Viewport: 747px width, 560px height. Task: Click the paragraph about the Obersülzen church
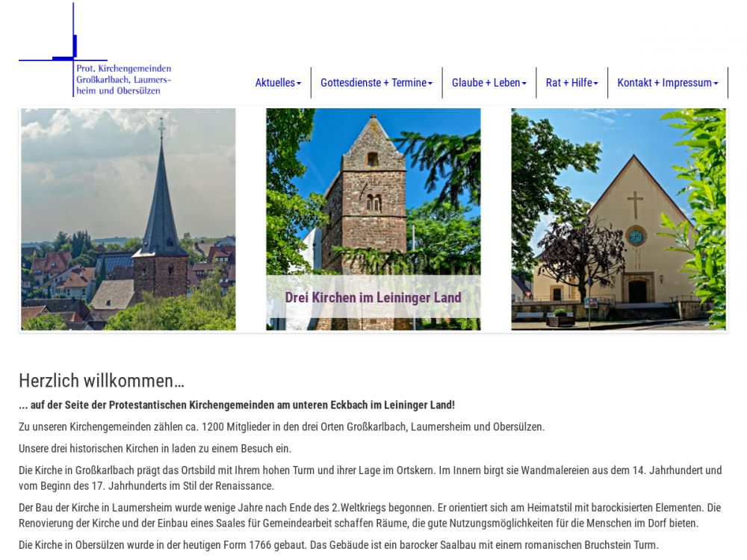point(338,545)
